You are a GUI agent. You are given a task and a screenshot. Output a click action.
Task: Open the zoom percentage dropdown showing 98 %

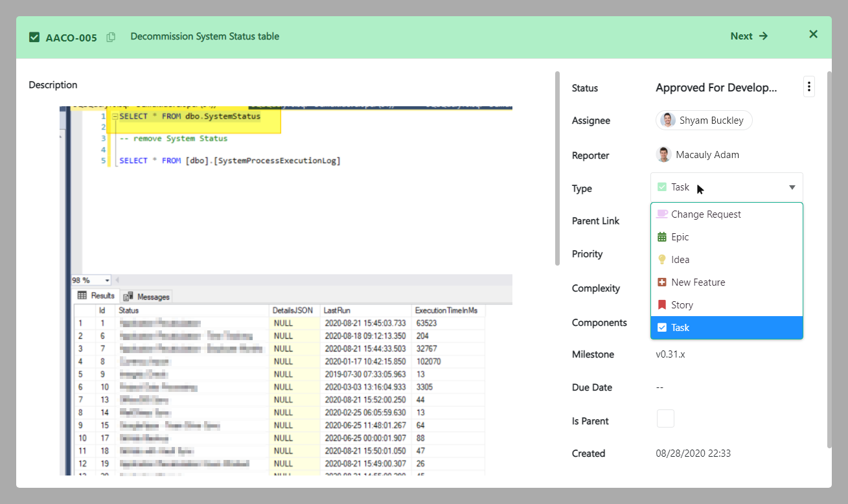[x=91, y=281]
